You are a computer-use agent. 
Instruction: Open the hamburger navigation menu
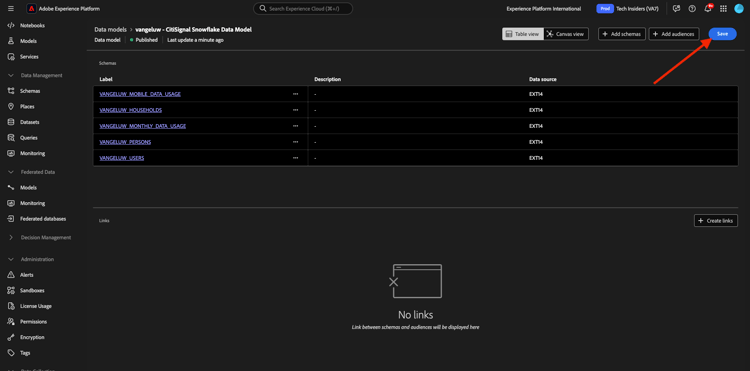11,9
